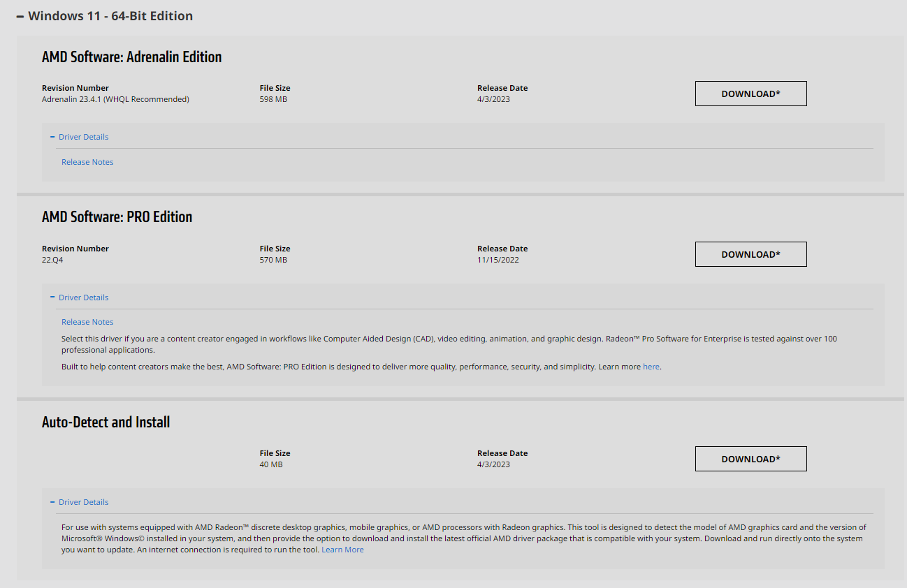The height and width of the screenshot is (588, 907).
Task: Collapse Driver Details under Auto-Detect and Install
Action: click(79, 502)
